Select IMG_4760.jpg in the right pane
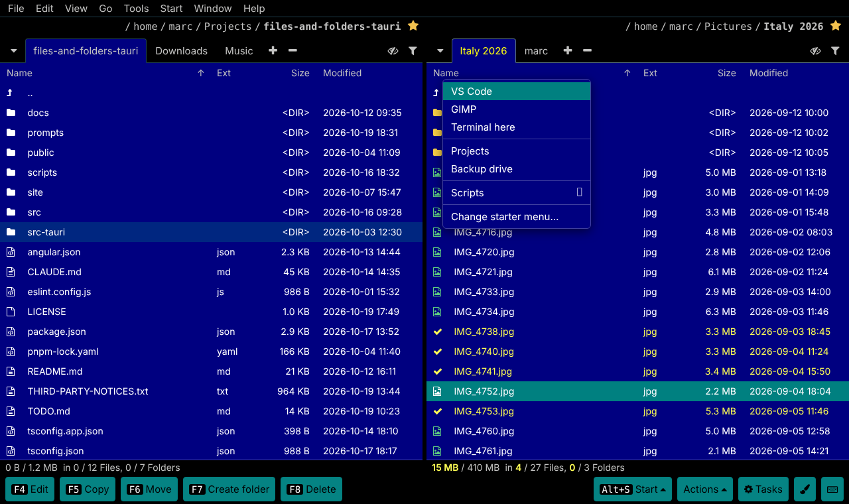849x504 pixels. click(x=637, y=431)
